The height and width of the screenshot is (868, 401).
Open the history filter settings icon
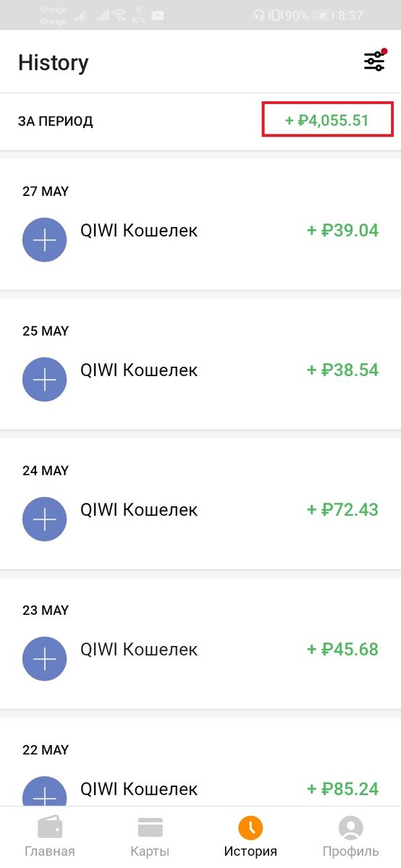[375, 61]
